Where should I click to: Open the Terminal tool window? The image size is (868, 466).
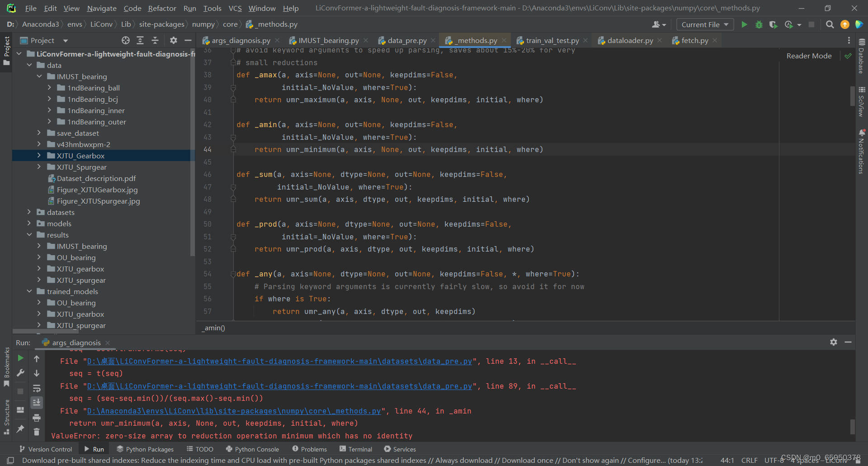tap(360, 449)
